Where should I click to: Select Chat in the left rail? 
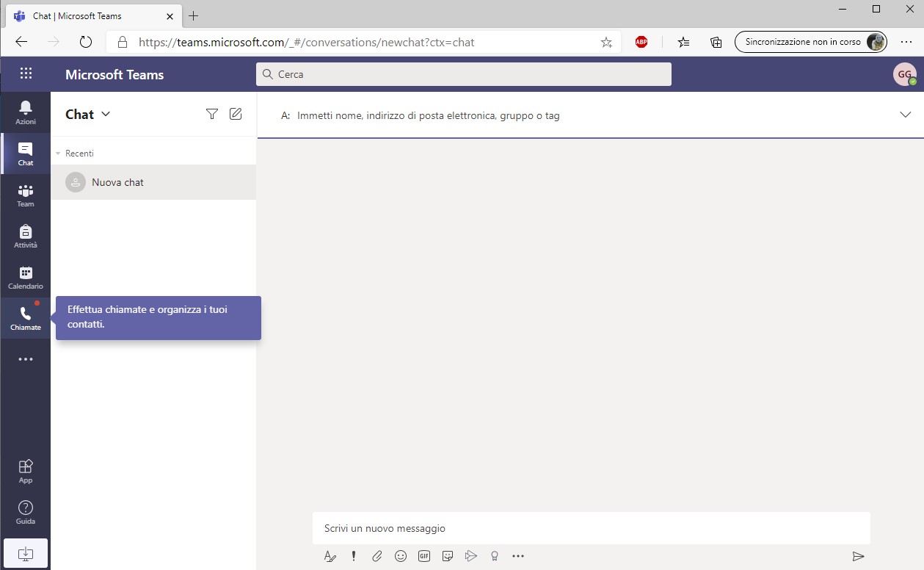point(26,154)
